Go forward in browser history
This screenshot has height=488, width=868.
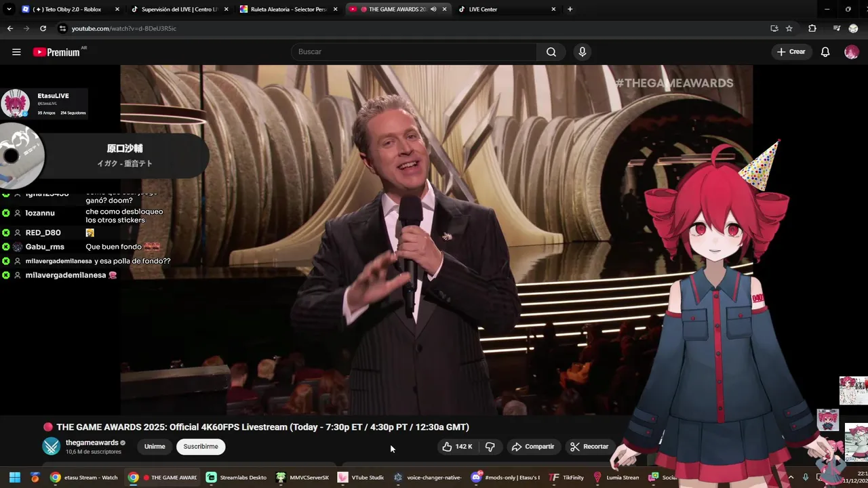tap(26, 28)
